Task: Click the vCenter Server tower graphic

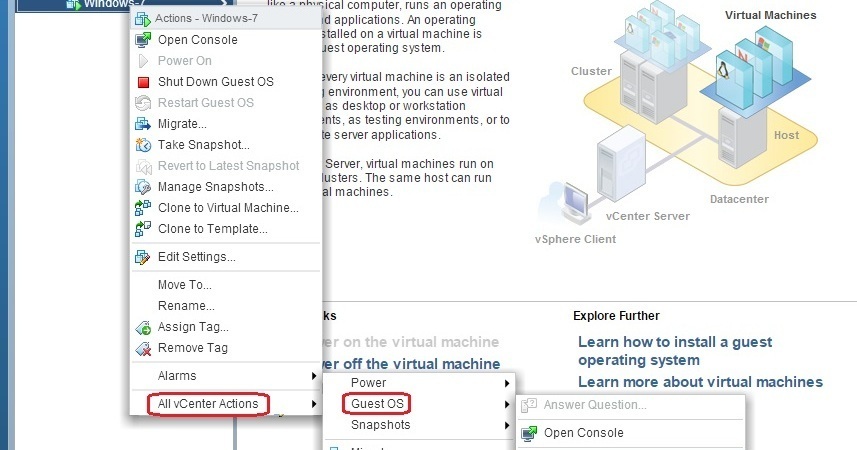Action: (x=621, y=162)
